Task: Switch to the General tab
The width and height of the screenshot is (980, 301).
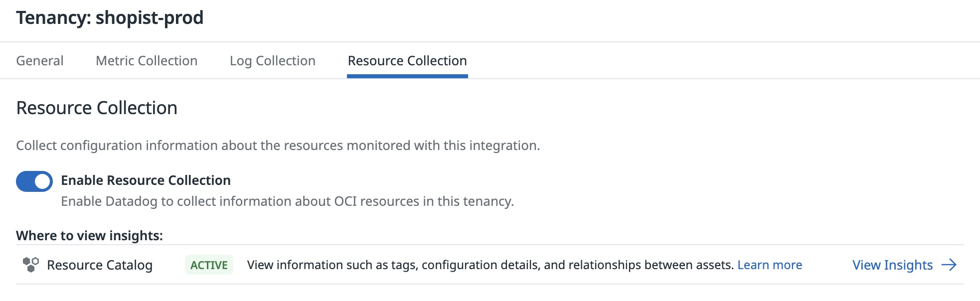Action: coord(40,61)
